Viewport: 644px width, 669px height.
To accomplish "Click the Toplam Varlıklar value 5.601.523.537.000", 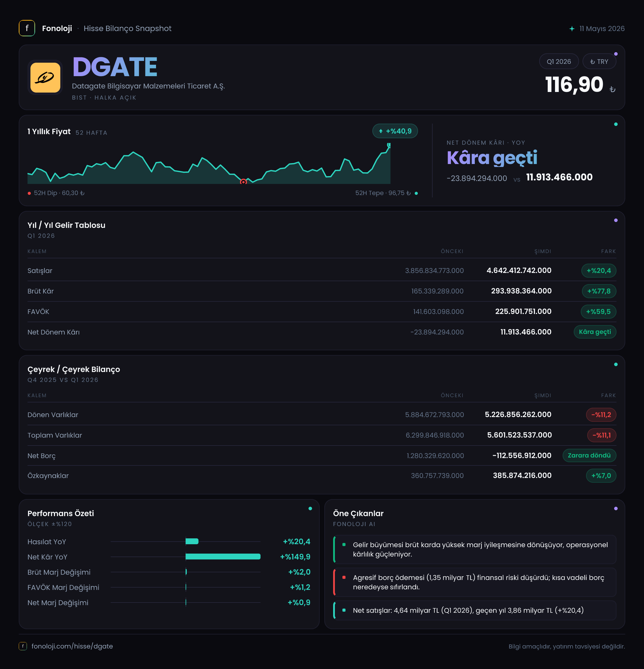I will coord(520,435).
